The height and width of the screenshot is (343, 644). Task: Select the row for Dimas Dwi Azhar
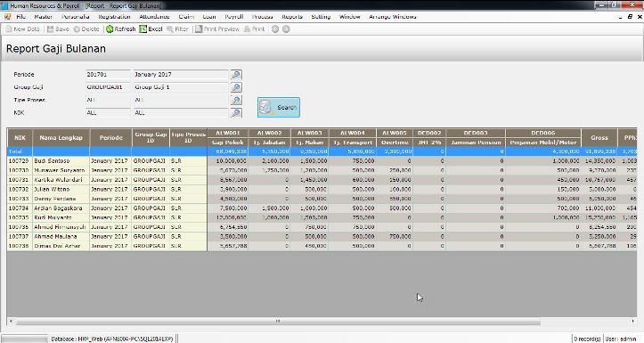pos(322,246)
